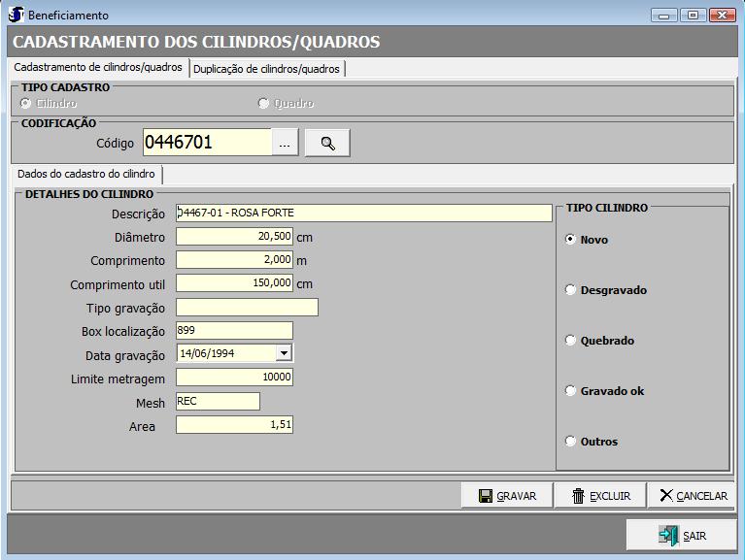This screenshot has height=560, width=745.
Task: Click into the Tipo gravação field
Action: pyautogui.click(x=247, y=308)
